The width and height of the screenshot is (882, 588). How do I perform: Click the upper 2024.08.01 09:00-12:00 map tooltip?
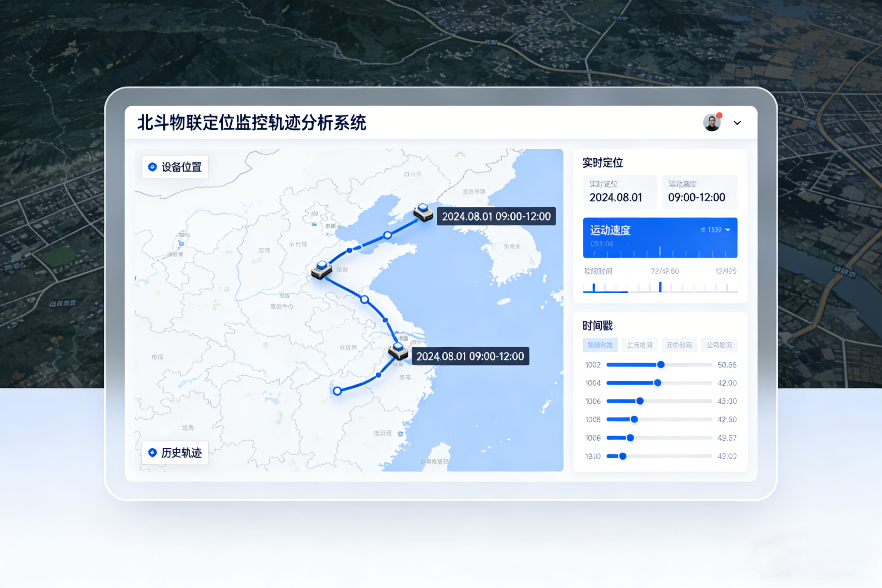tap(496, 216)
